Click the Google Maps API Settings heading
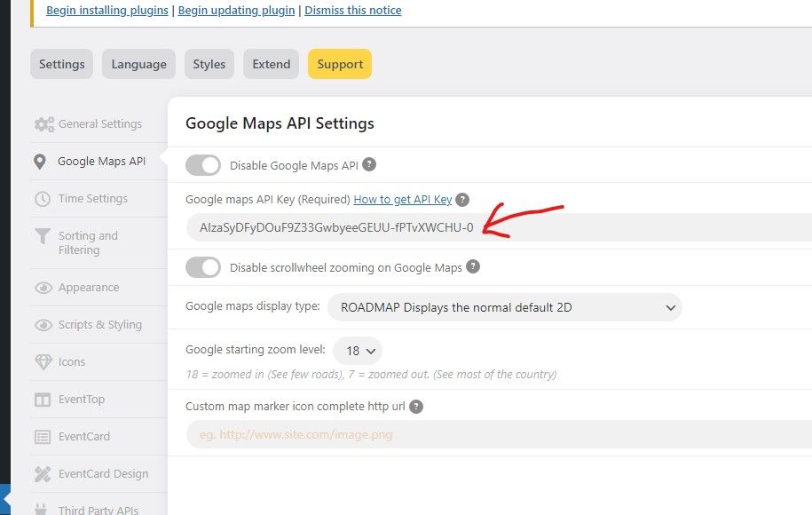The height and width of the screenshot is (515, 812). pyautogui.click(x=280, y=123)
